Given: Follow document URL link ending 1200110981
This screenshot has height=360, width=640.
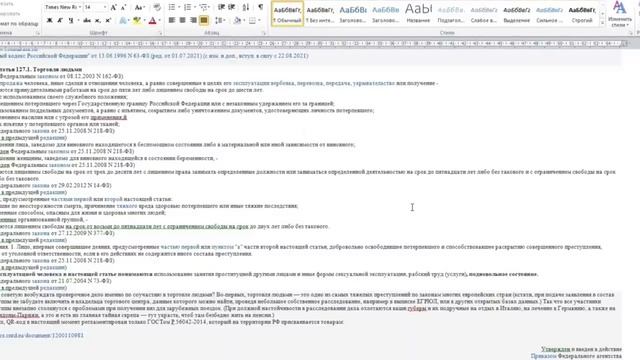Looking at the screenshot, I should click(42, 335).
